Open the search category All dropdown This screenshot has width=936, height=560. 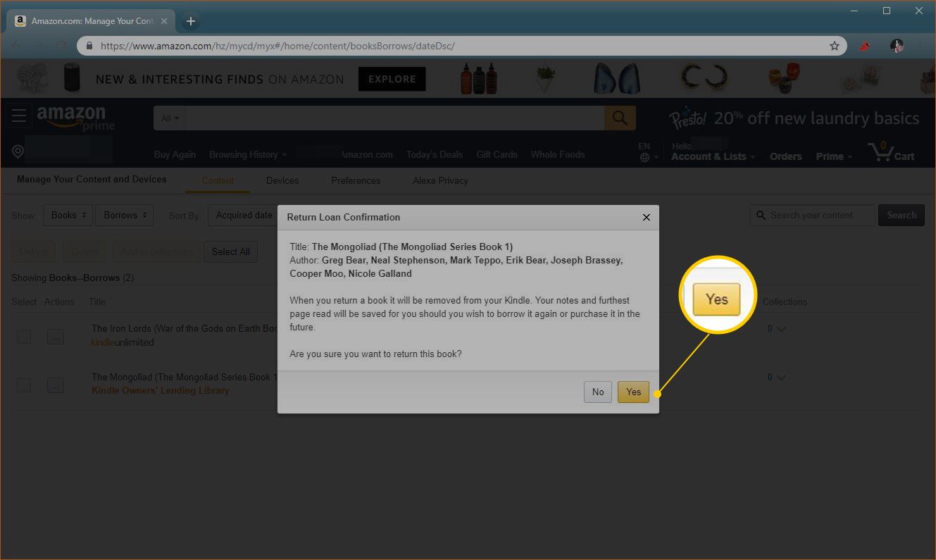(170, 118)
